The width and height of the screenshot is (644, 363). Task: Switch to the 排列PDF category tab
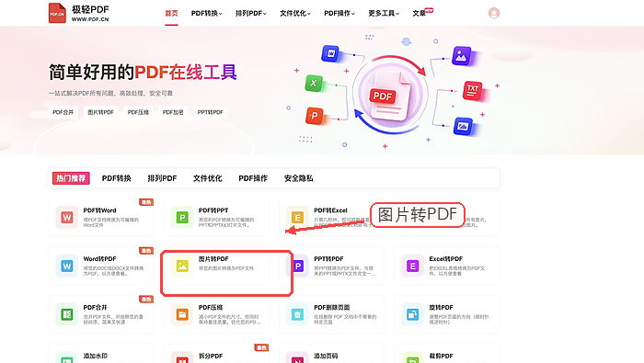coord(162,178)
